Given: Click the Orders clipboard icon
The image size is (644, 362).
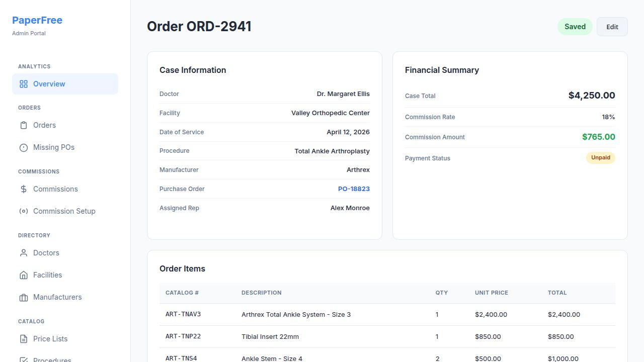Looking at the screenshot, I should pyautogui.click(x=24, y=125).
